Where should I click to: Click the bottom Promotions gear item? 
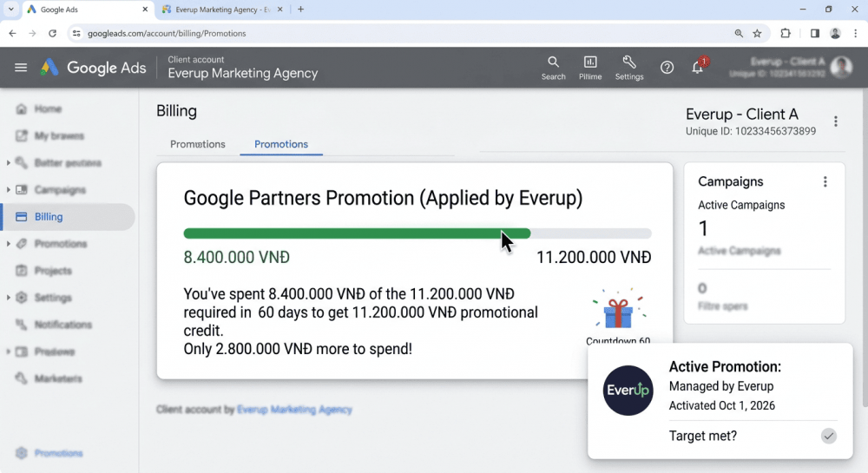[x=49, y=453]
